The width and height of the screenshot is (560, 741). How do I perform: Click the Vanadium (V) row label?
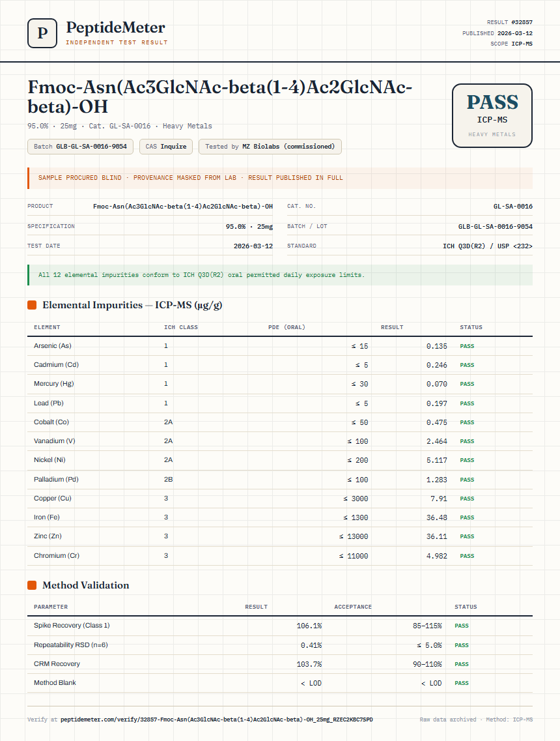click(54, 441)
